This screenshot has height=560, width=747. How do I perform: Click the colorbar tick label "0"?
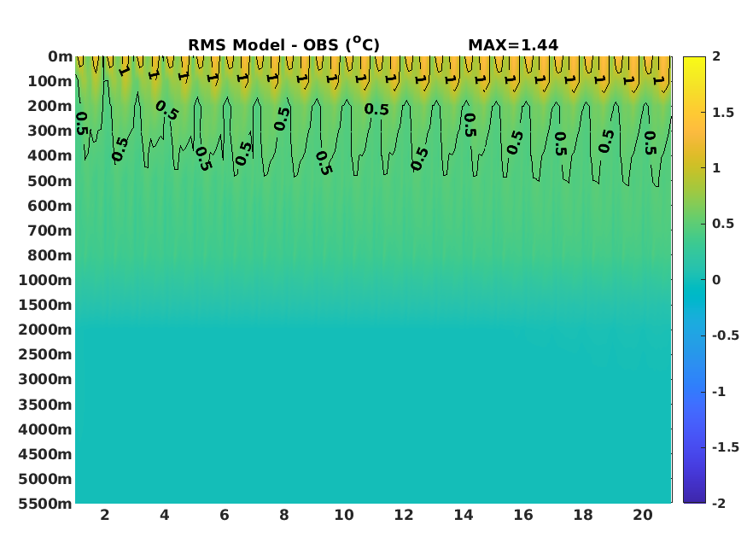[716, 281]
